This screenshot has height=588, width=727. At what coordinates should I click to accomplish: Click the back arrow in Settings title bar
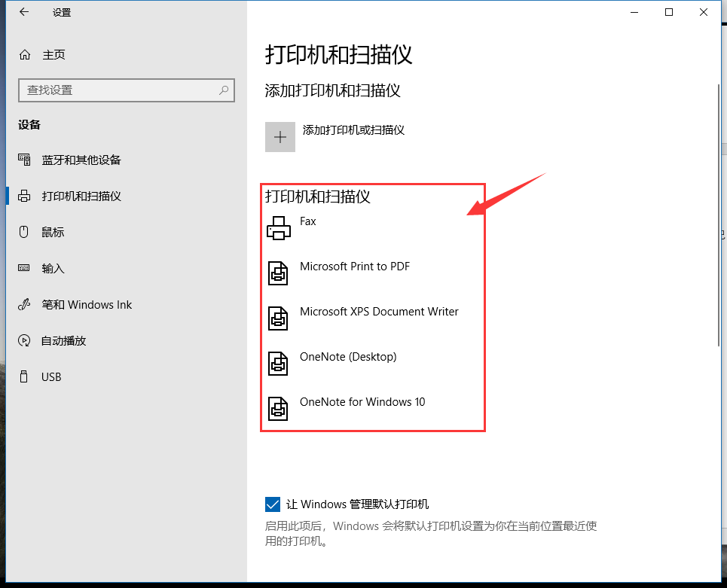[24, 12]
